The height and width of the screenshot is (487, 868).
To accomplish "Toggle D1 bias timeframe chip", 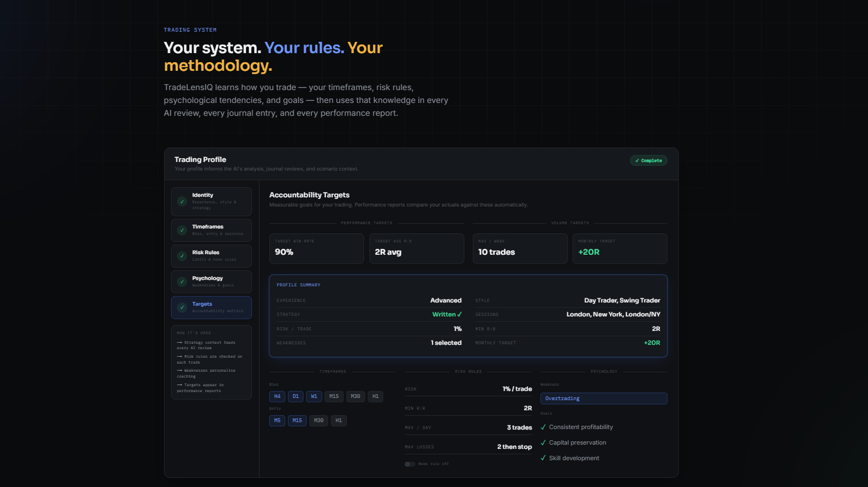I will click(295, 396).
